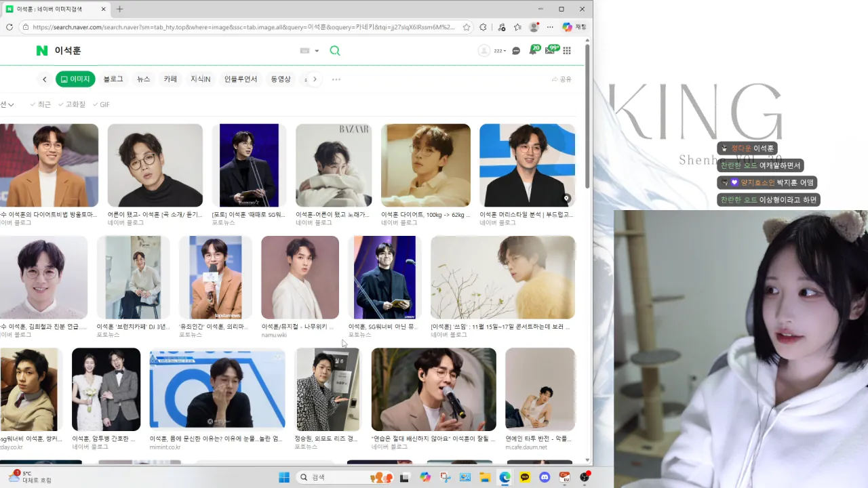
Task: Open Discord from the taskbar
Action: tap(545, 477)
